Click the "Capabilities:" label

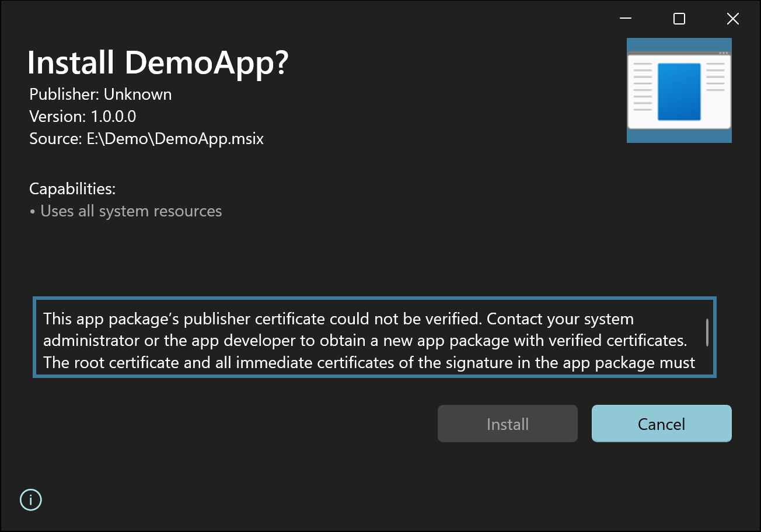pos(72,189)
